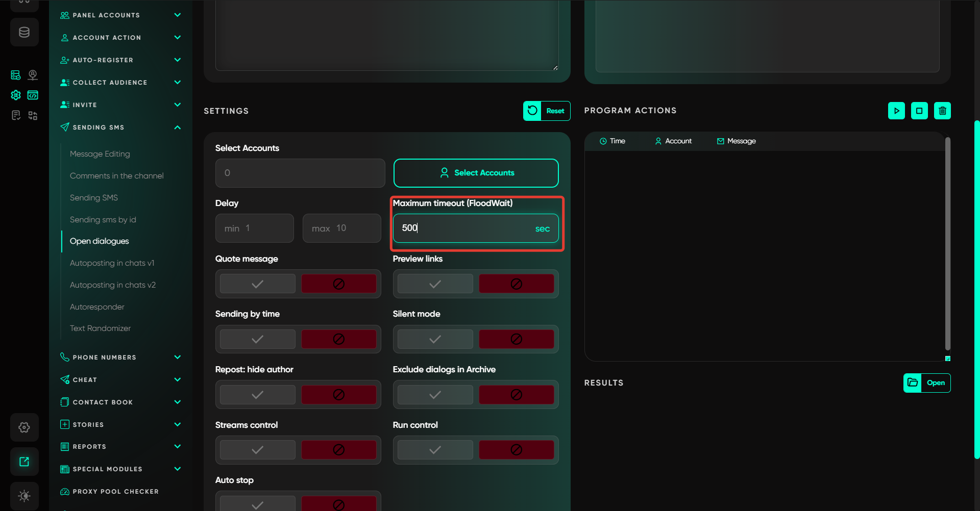This screenshot has width=980, height=511.
Task: Select Text Randomizer in sidebar
Action: pyautogui.click(x=100, y=328)
